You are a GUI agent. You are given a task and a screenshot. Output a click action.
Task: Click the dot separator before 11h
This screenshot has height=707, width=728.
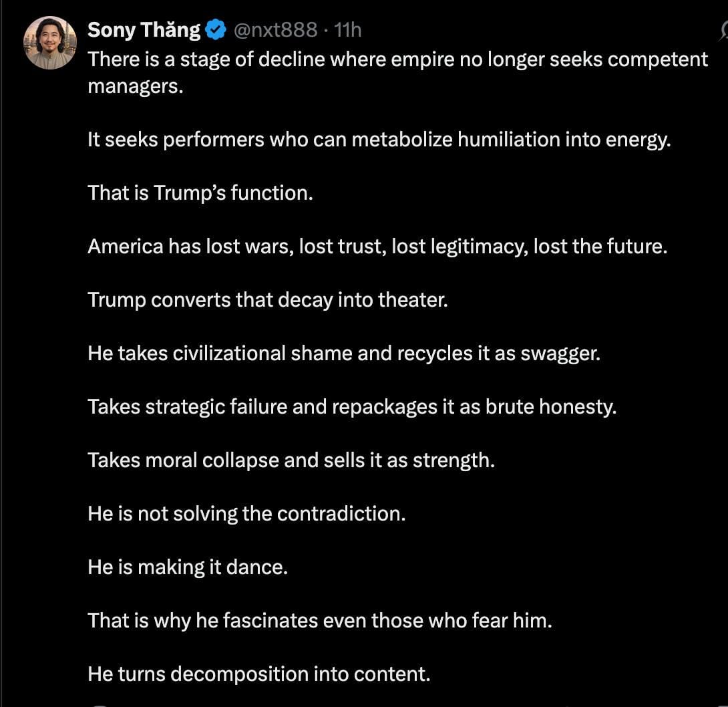tap(326, 31)
